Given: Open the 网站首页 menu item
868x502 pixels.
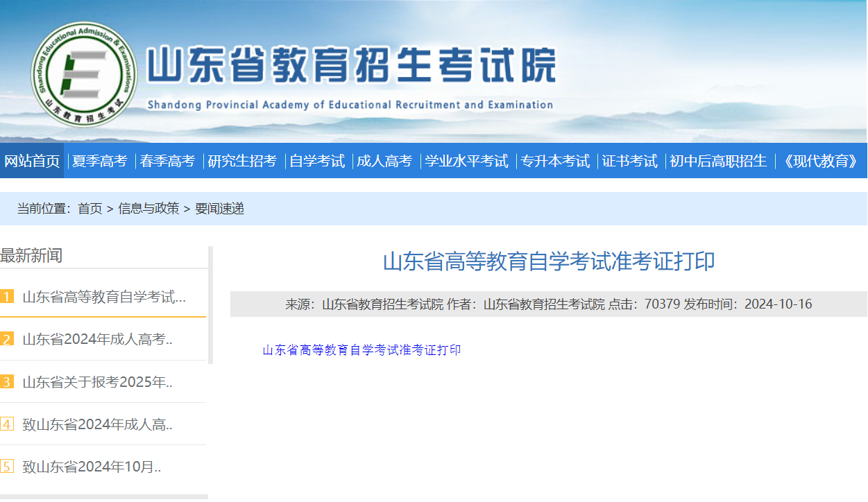Looking at the screenshot, I should pos(32,161).
